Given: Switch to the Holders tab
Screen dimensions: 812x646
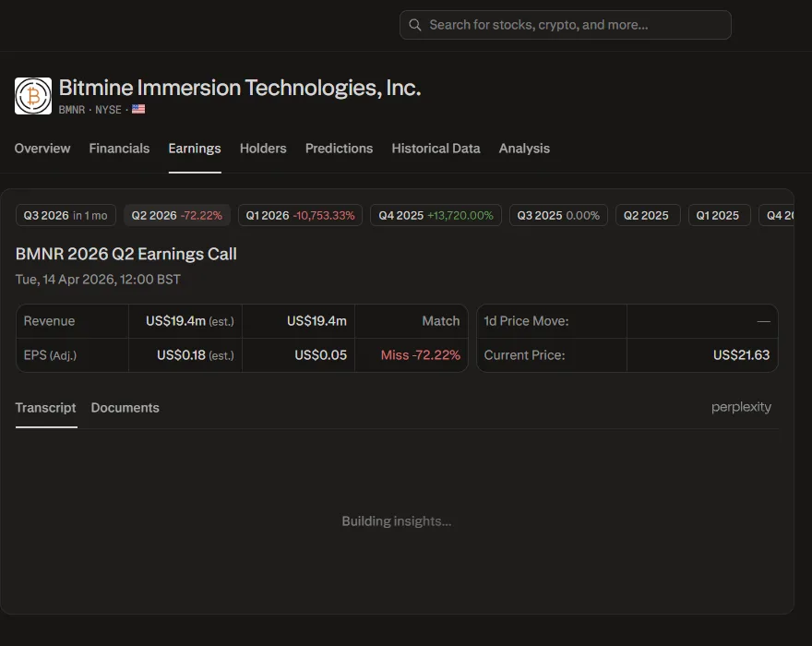Looking at the screenshot, I should [x=263, y=149].
